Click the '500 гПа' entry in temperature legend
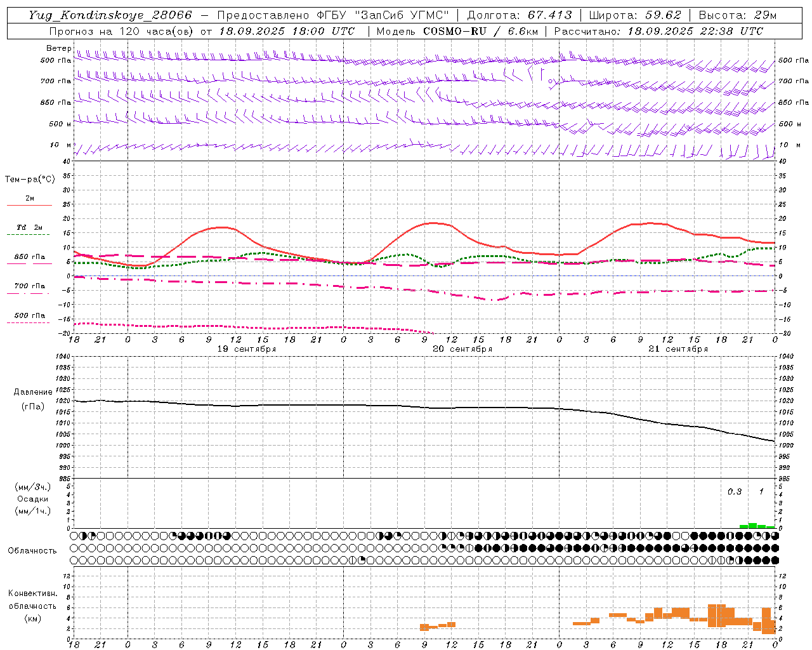The image size is (812, 650). 30,315
